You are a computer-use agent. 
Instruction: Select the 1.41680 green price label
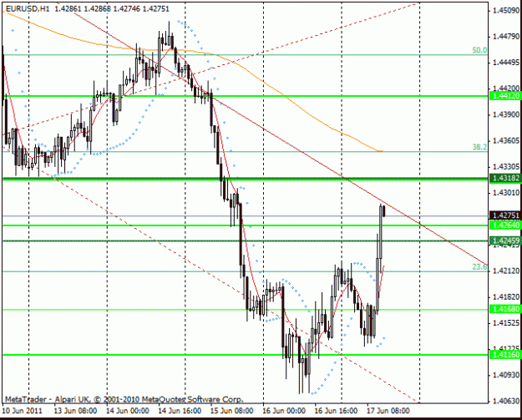(505, 309)
